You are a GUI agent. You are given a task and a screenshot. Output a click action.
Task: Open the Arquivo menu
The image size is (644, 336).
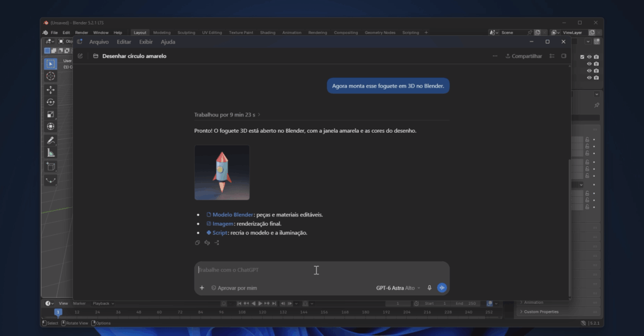click(x=99, y=42)
